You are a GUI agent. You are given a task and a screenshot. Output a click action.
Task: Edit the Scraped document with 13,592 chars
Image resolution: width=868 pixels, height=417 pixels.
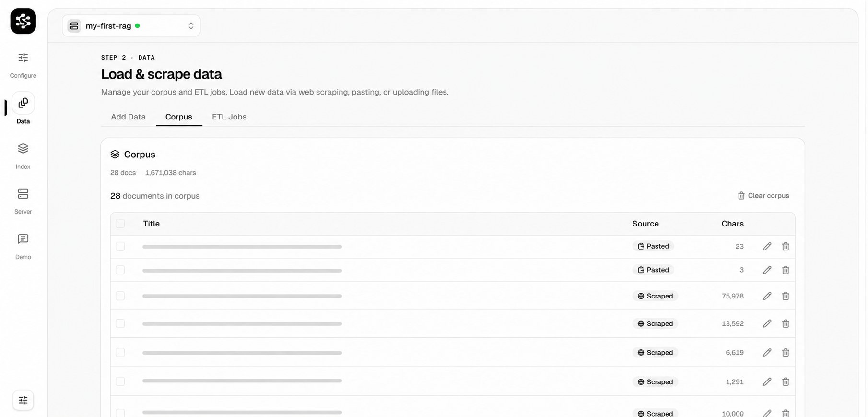pos(767,323)
